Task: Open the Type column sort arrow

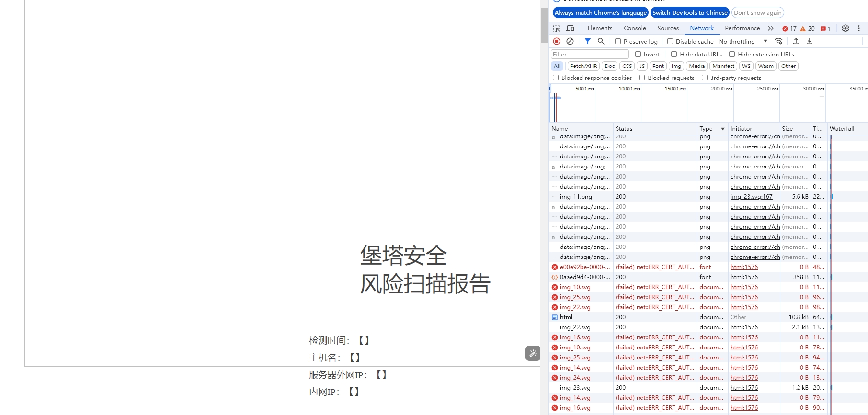Action: [723, 129]
